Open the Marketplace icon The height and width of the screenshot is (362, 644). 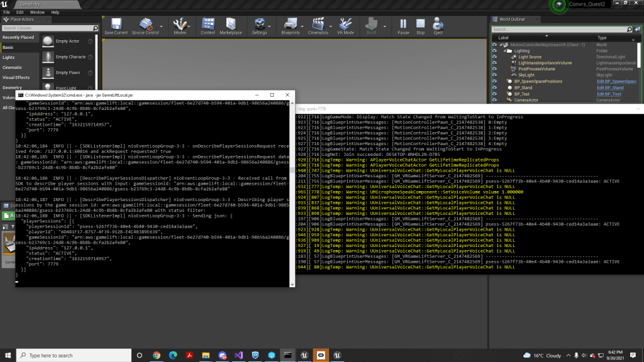pyautogui.click(x=230, y=25)
